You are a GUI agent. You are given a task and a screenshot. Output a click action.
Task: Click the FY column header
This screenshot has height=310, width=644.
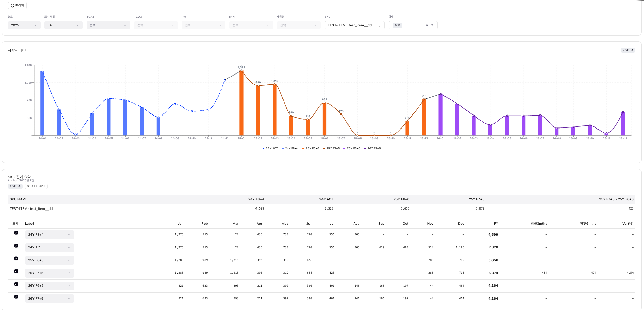496,224
